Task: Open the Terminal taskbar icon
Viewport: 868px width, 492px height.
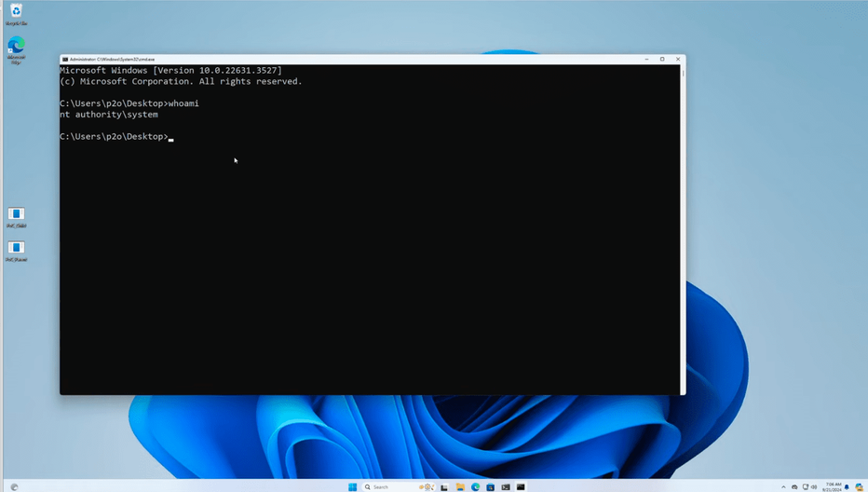Action: 506,487
